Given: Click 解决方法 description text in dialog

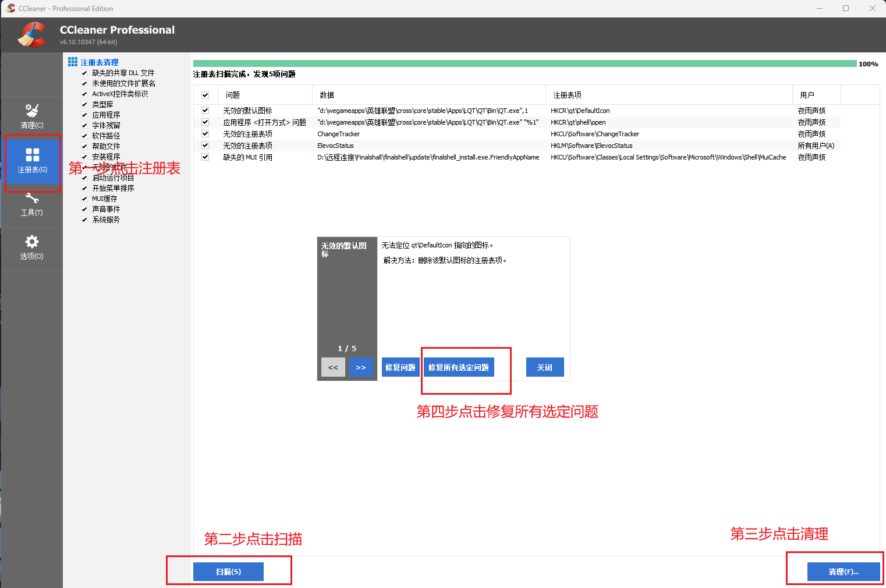Looking at the screenshot, I should click(445, 260).
